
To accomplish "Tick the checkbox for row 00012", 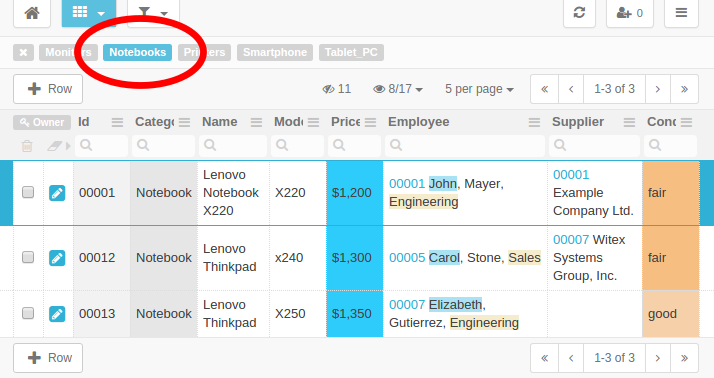I will (28, 257).
